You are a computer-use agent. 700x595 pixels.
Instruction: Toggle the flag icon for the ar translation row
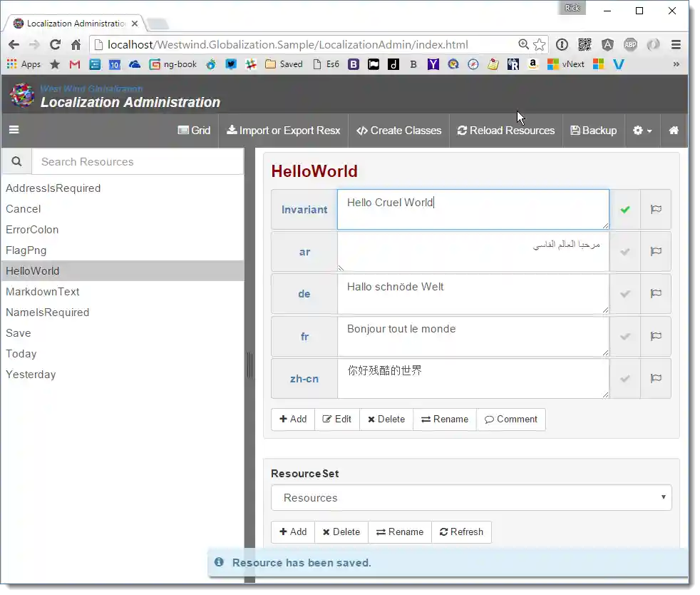point(656,251)
